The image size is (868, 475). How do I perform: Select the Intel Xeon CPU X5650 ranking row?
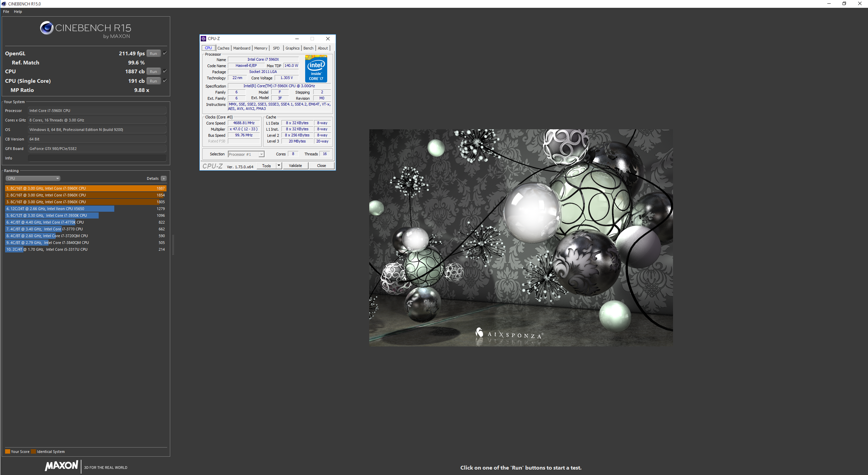click(85, 209)
